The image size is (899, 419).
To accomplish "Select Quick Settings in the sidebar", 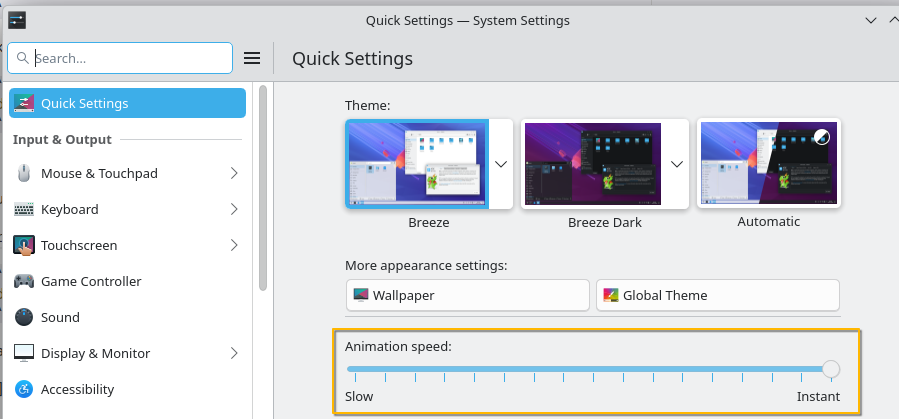I will click(127, 103).
